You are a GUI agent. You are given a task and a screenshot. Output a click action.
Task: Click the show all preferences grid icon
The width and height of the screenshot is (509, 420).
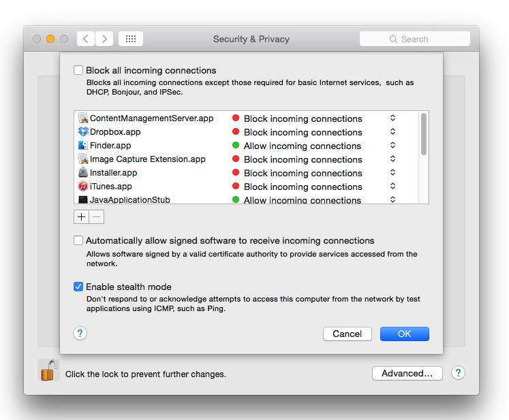click(x=131, y=39)
